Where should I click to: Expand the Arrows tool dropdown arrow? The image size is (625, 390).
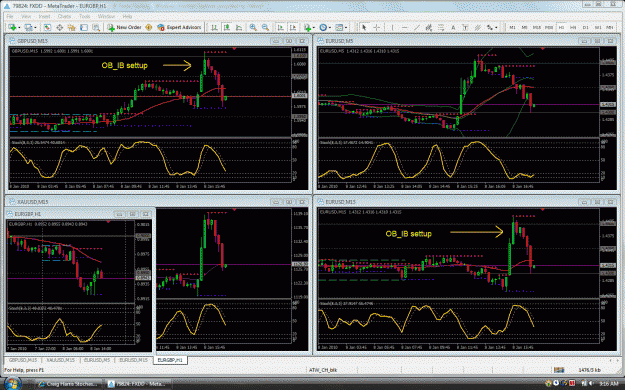click(x=496, y=28)
